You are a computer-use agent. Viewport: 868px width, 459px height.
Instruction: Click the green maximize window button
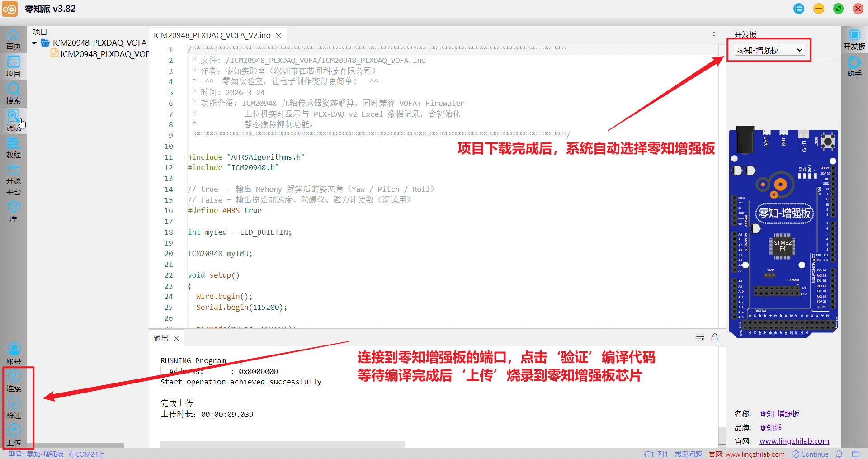[x=839, y=9]
